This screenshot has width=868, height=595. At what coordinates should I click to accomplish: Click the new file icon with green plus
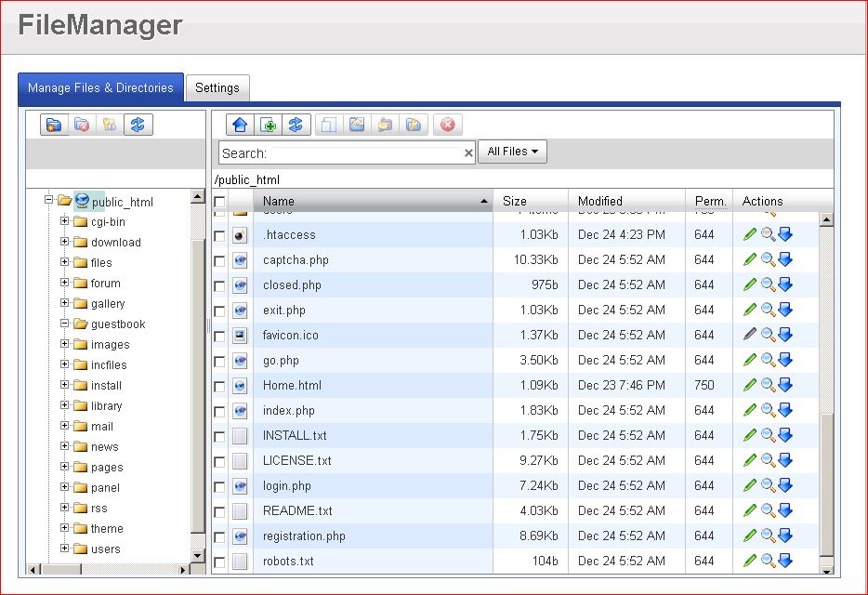[268, 125]
